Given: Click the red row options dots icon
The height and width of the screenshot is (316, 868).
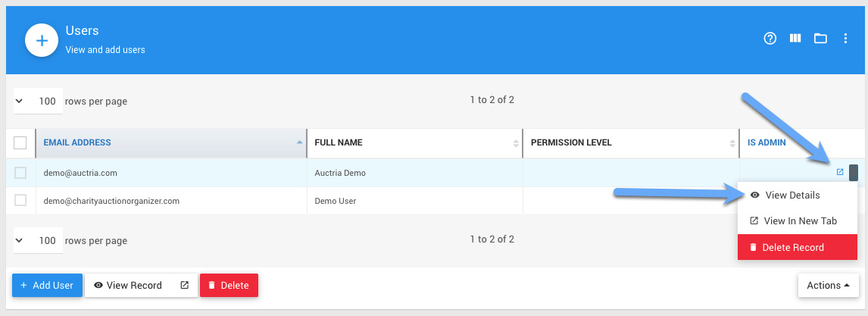Looking at the screenshot, I should pos(853,173).
